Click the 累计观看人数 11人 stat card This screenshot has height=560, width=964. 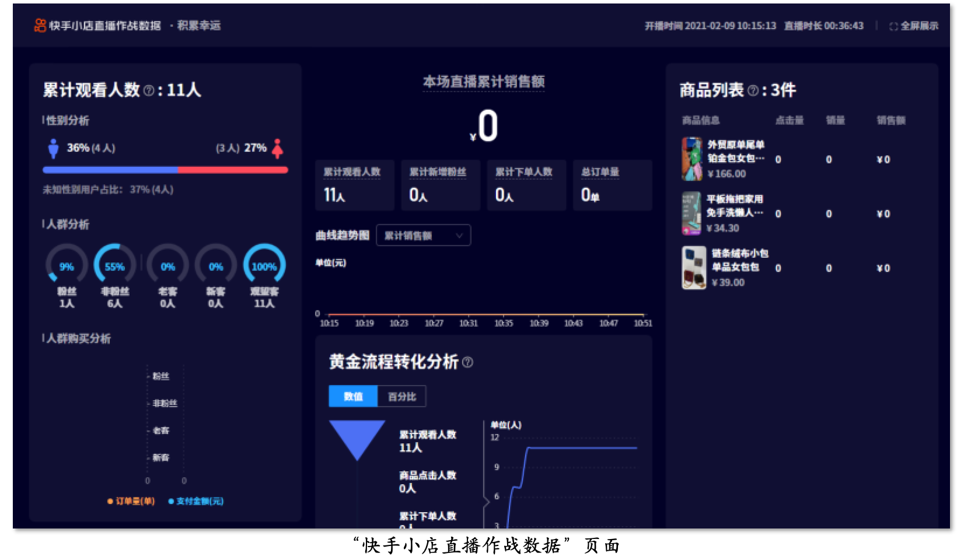point(355,185)
